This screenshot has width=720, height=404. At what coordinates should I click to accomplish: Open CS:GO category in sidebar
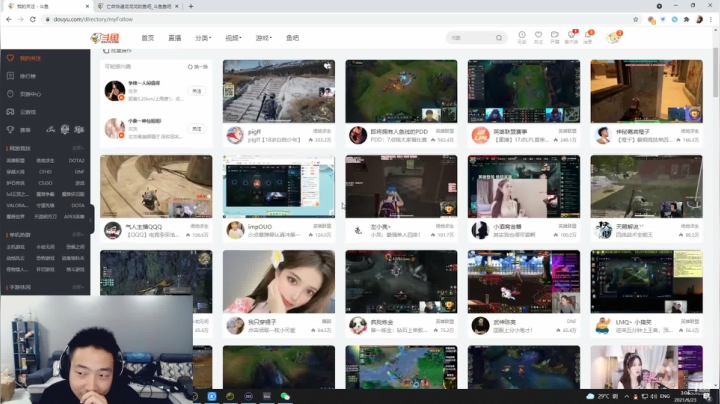pos(45,183)
